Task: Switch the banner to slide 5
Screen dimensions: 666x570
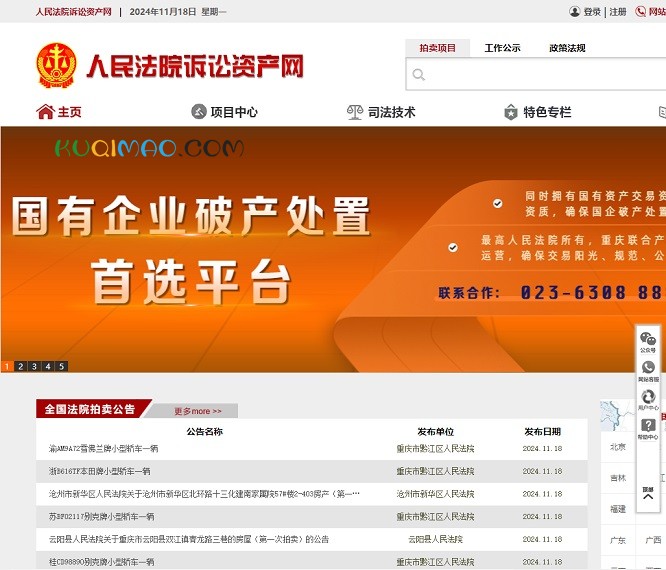Action: pyautogui.click(x=62, y=366)
